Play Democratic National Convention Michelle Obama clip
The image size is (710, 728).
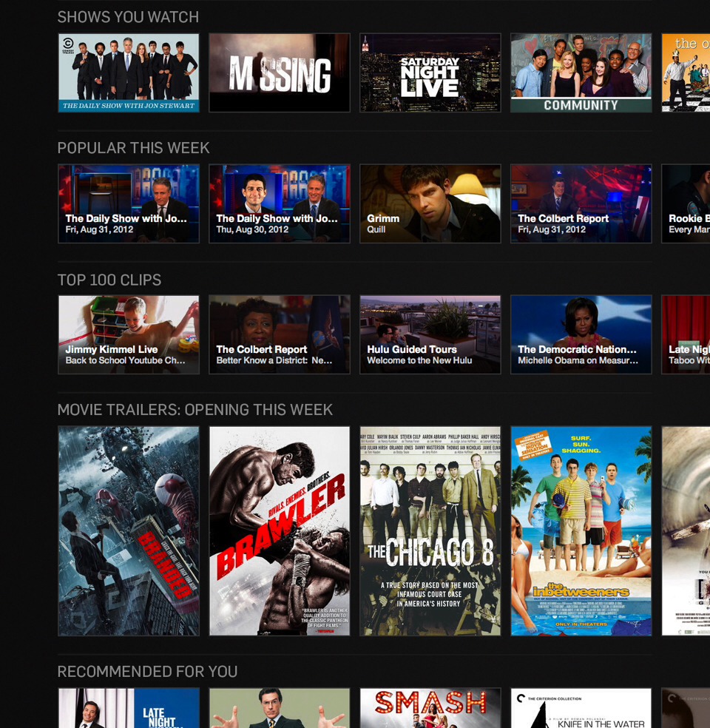point(581,334)
